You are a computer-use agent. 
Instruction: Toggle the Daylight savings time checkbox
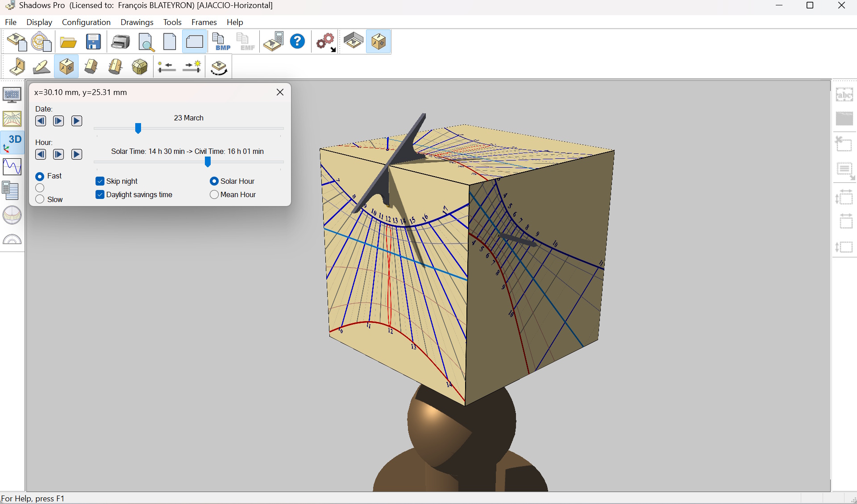(100, 194)
